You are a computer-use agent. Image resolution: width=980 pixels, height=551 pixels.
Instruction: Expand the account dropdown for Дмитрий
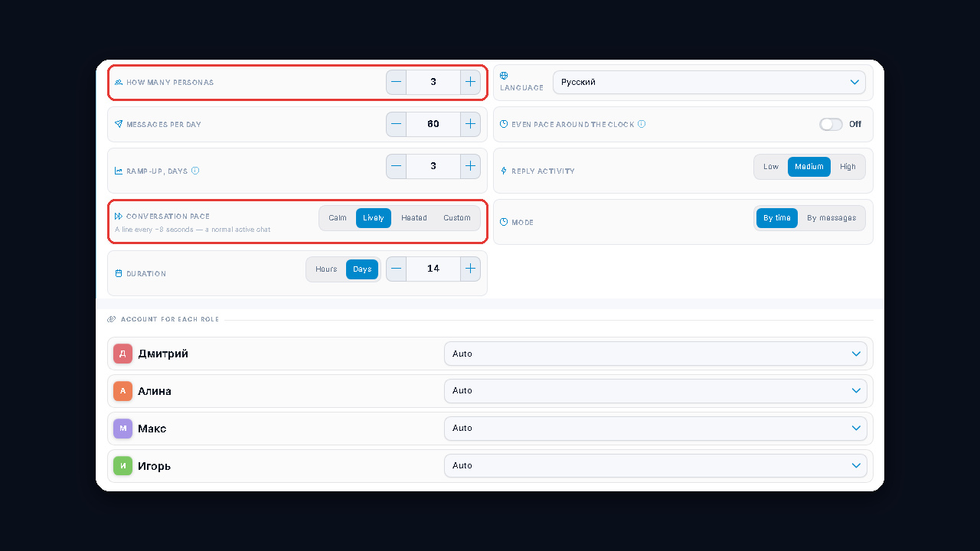point(655,354)
